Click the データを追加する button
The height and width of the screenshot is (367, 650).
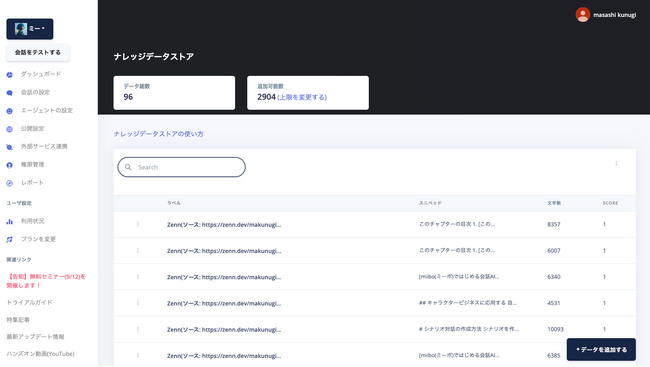[x=601, y=350]
